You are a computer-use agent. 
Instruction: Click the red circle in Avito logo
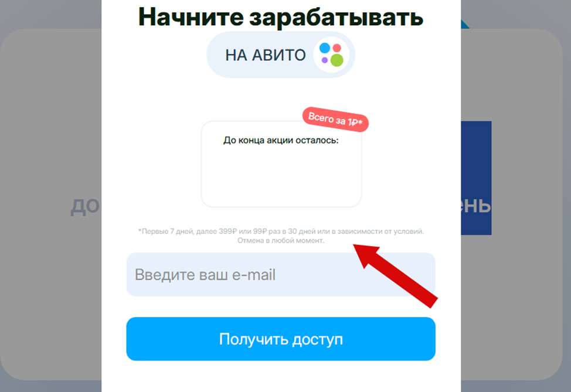tap(337, 48)
